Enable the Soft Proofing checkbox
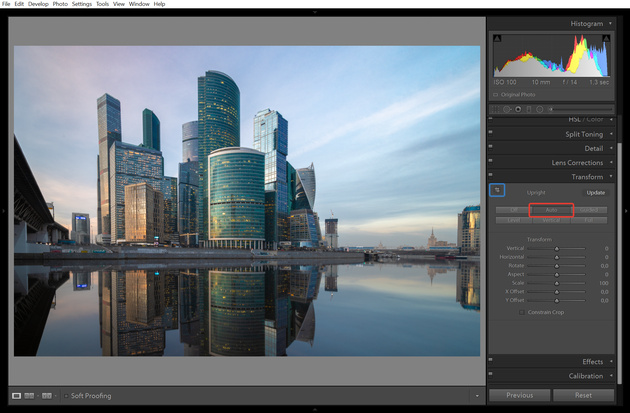The height and width of the screenshot is (413, 630). pos(66,396)
